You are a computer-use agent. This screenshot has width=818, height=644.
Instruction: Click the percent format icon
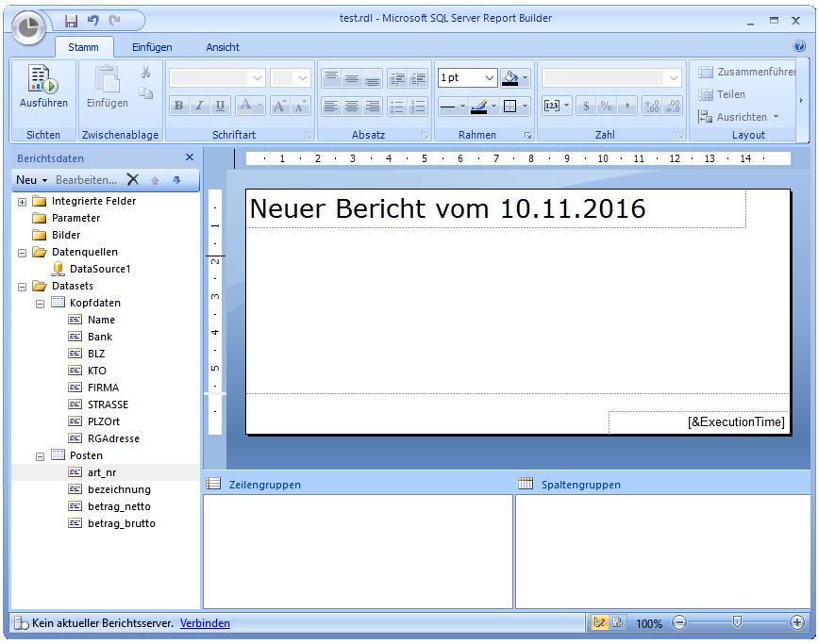[606, 107]
